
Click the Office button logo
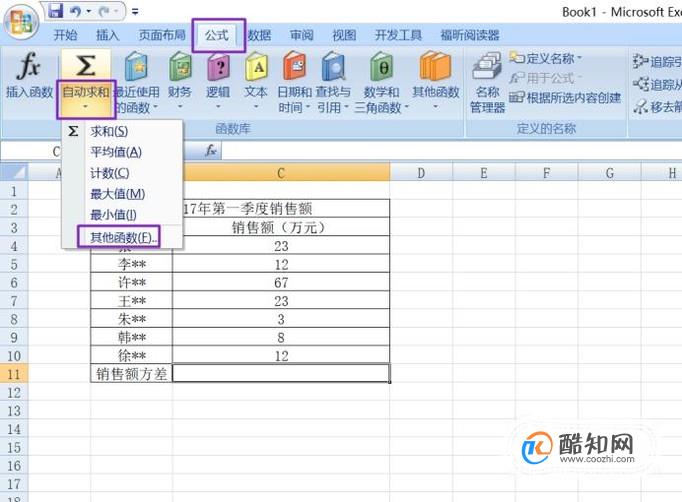[x=21, y=21]
